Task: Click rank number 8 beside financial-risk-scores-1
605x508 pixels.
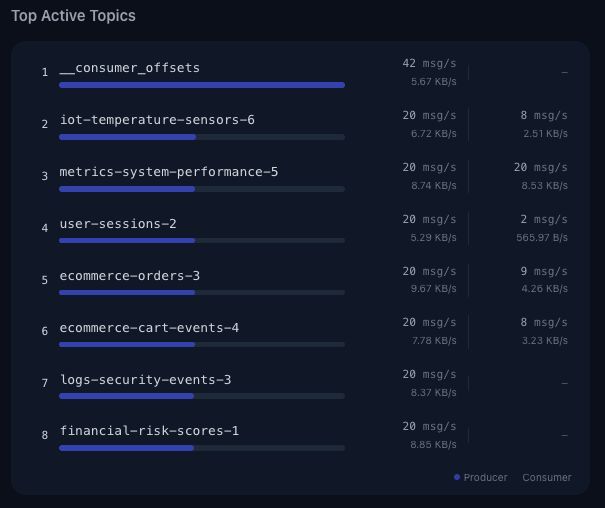Action: point(45,435)
